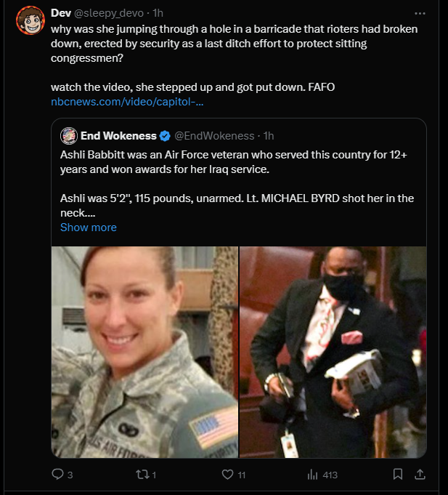The image size is (448, 495).
Task: Click Dev's profile avatar
Action: coord(30,20)
